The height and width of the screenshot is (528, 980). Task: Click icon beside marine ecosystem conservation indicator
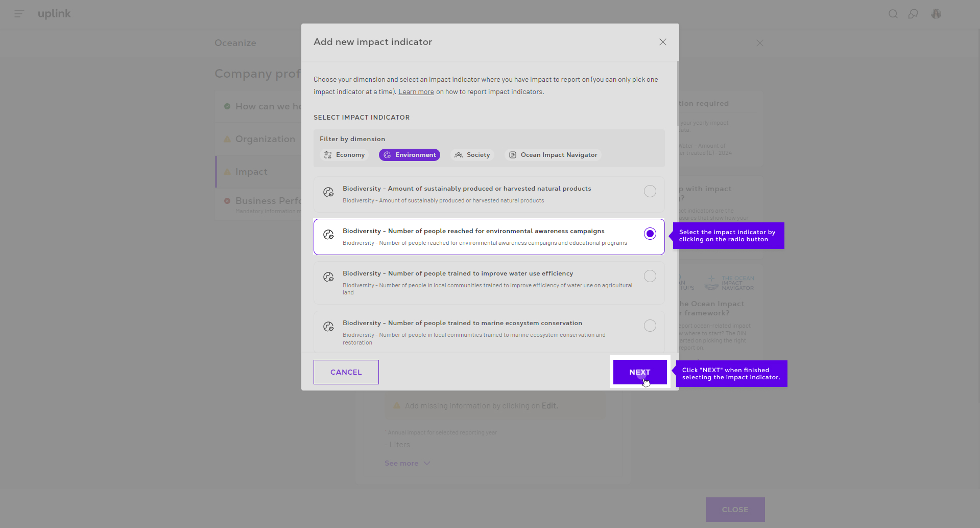click(328, 327)
